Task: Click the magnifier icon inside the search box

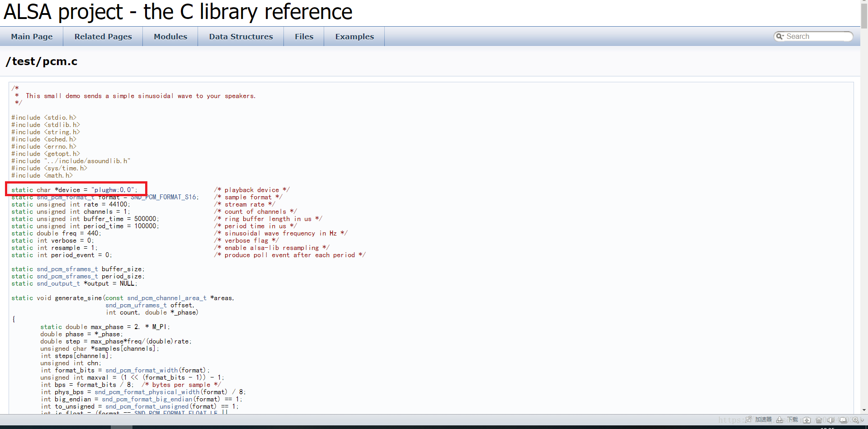Action: 780,36
